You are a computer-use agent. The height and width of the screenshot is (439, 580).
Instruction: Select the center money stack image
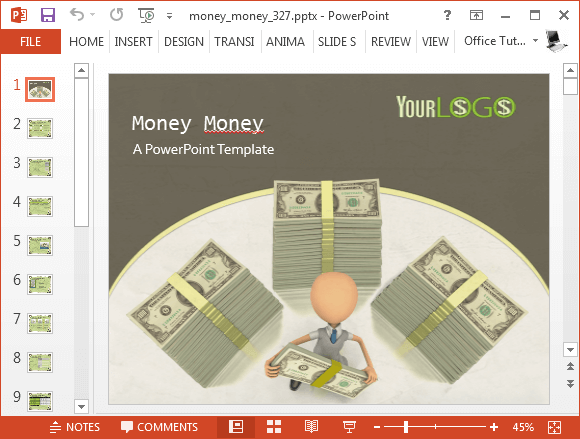tap(327, 235)
